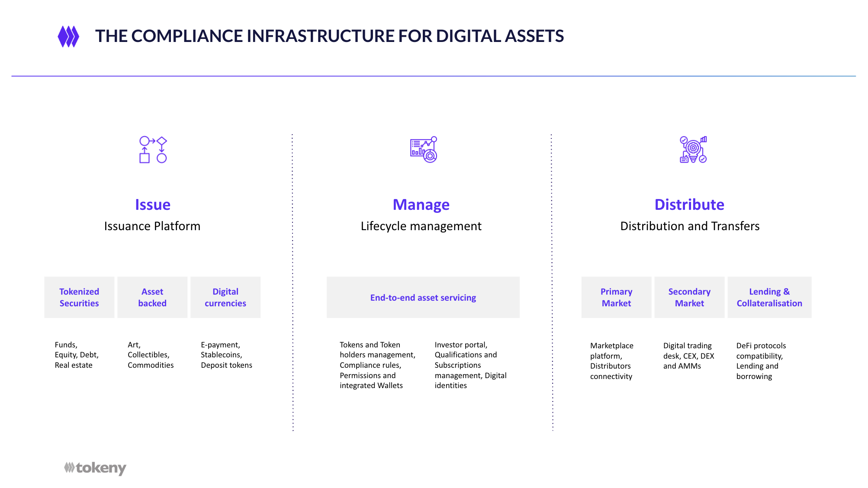Image resolution: width=868 pixels, height=488 pixels.
Task: Click the Distribute heading
Action: [x=689, y=205]
